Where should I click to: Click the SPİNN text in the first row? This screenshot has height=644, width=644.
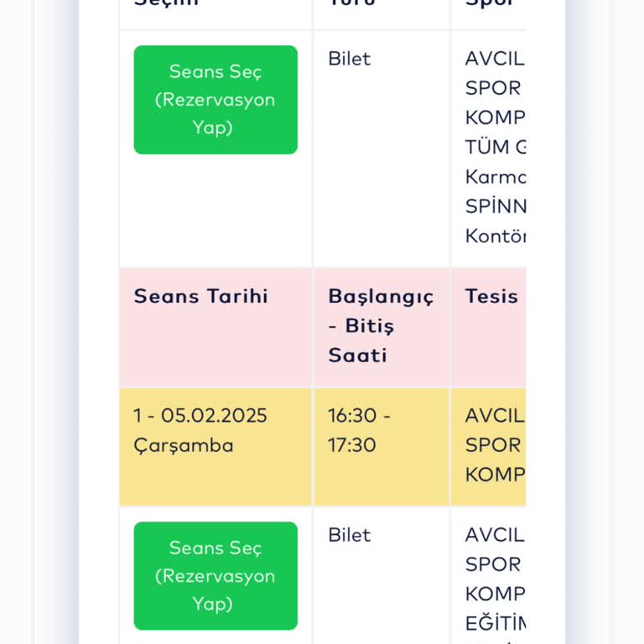pos(496,206)
